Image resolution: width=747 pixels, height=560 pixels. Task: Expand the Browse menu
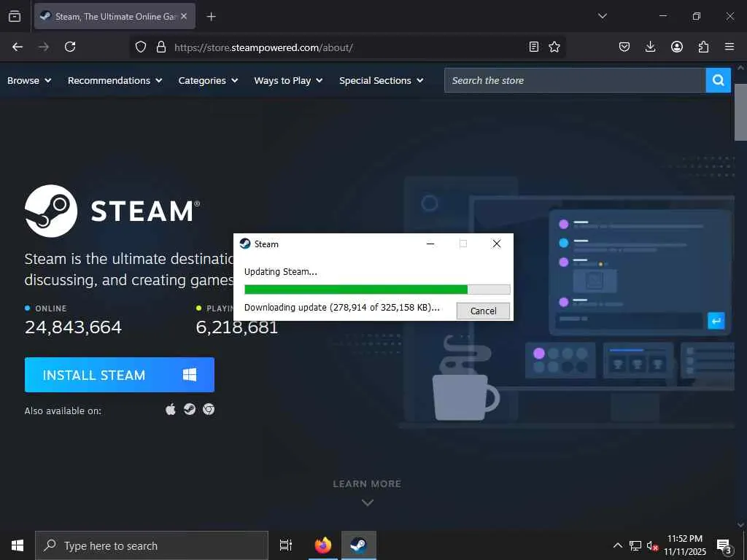[29, 80]
